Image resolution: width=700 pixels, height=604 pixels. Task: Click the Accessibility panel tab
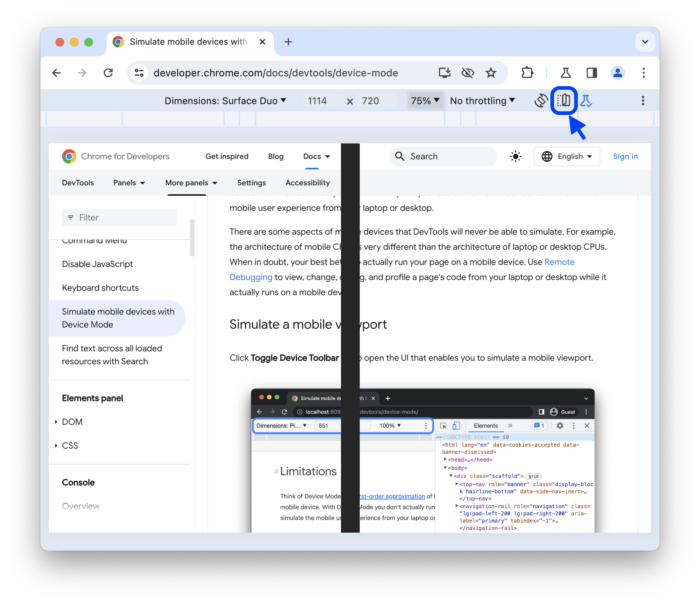pyautogui.click(x=307, y=182)
